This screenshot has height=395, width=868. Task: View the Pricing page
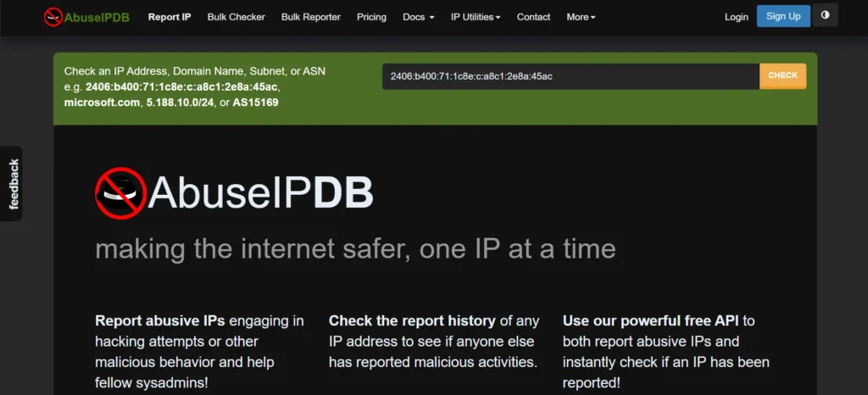(x=371, y=17)
